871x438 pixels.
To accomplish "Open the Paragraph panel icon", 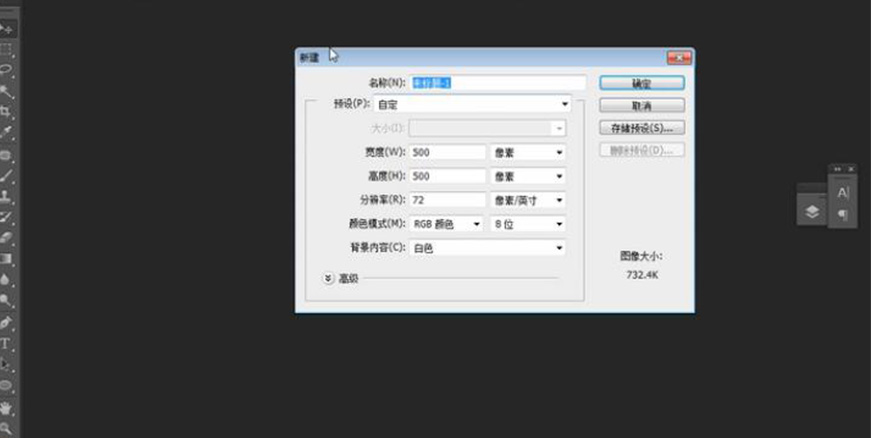I will click(x=843, y=215).
